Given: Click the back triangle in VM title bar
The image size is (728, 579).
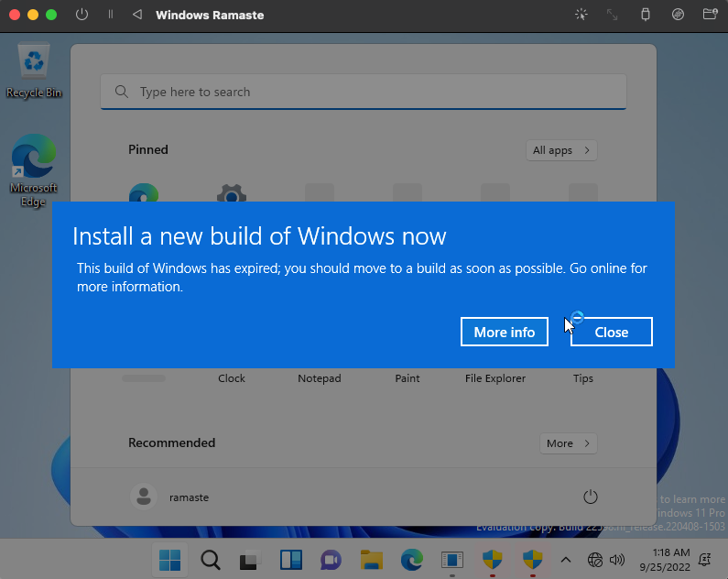Looking at the screenshot, I should click(137, 15).
